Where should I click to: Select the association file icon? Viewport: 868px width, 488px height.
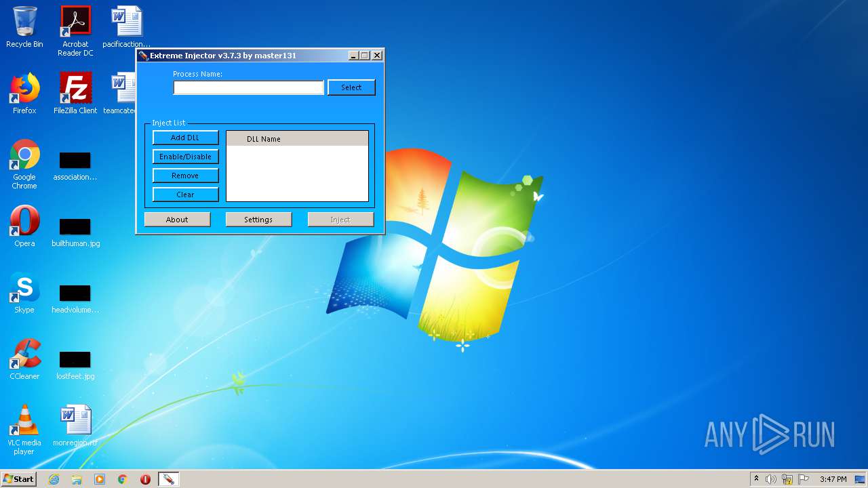coord(75,166)
